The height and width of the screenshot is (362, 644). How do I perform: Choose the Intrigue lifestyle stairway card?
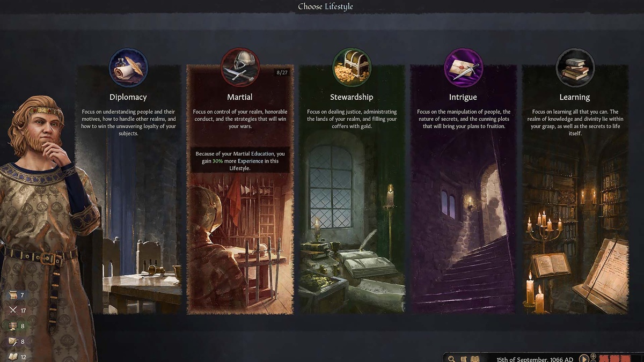tap(464, 189)
